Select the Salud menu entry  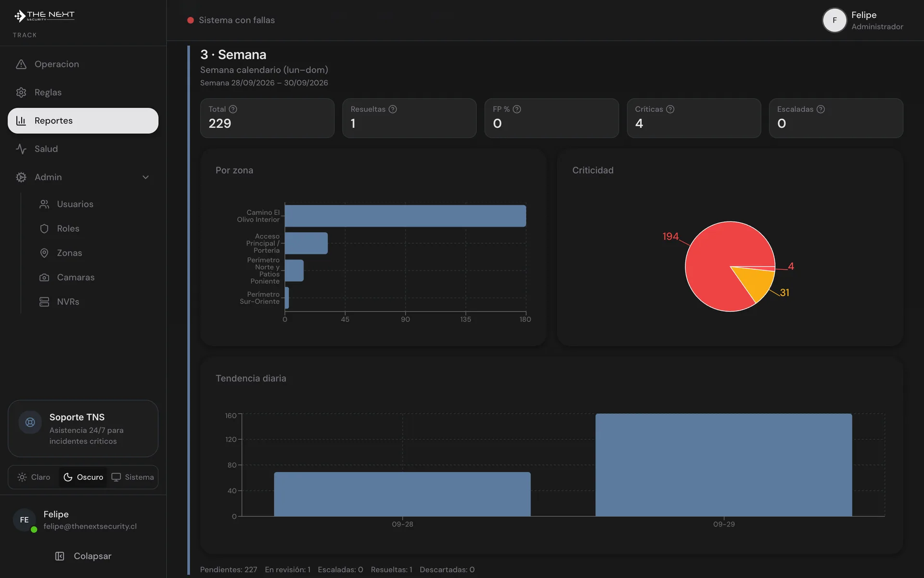(83, 149)
